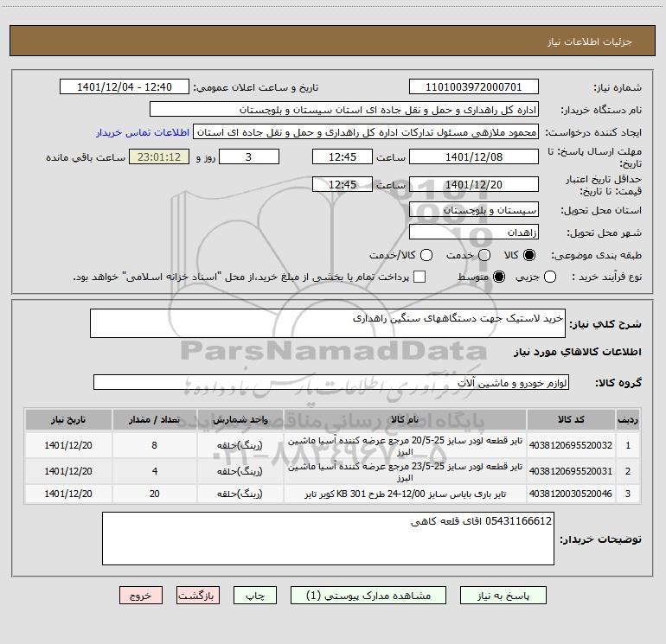
Task: Click the loader tire size 23/5-25 name cell
Action: click(405, 471)
